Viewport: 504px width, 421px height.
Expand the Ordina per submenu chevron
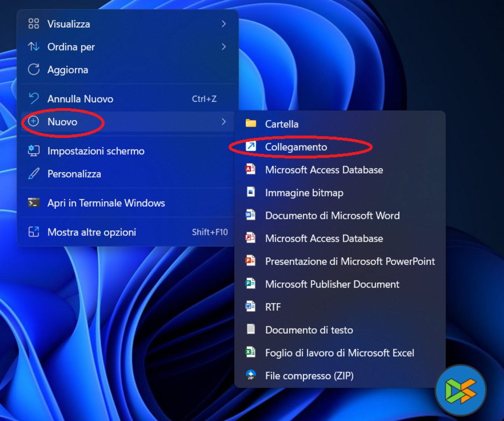point(224,47)
